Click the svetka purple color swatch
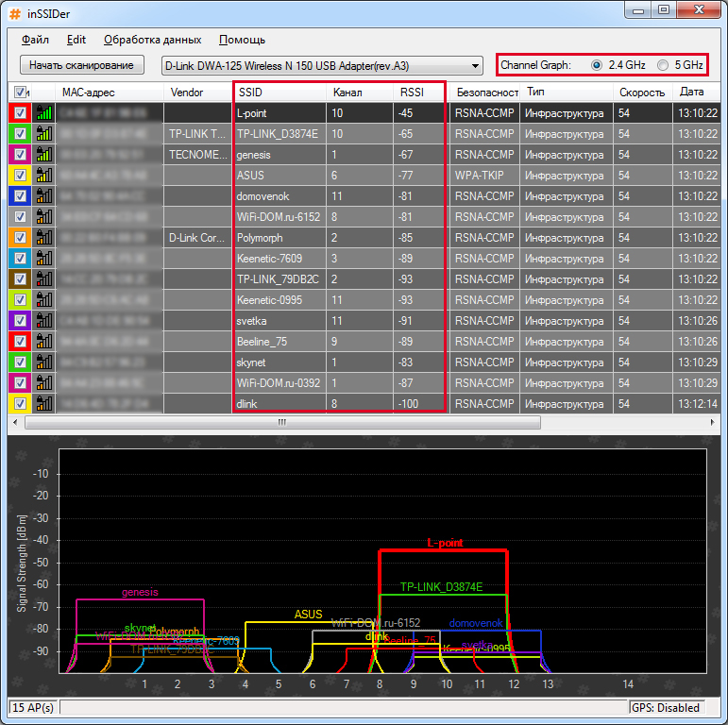 click(20, 321)
